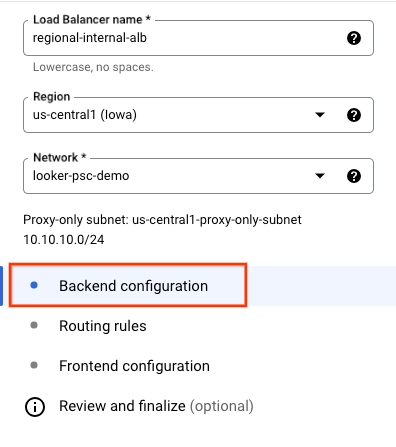This screenshot has width=396, height=447.
Task: Focus the regional-internal-alb name text field
Action: tap(198, 38)
